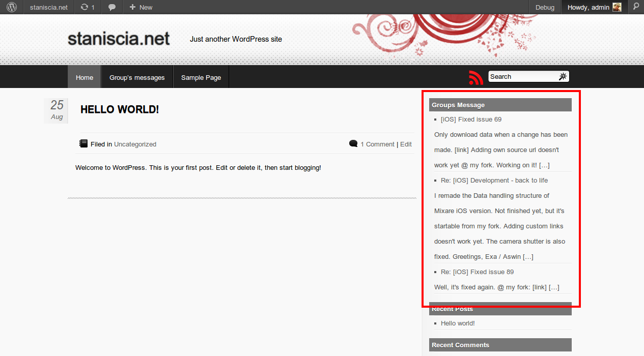
Task: Open 'Re: [iOS] Fixed issue 89' message
Action: pyautogui.click(x=477, y=272)
